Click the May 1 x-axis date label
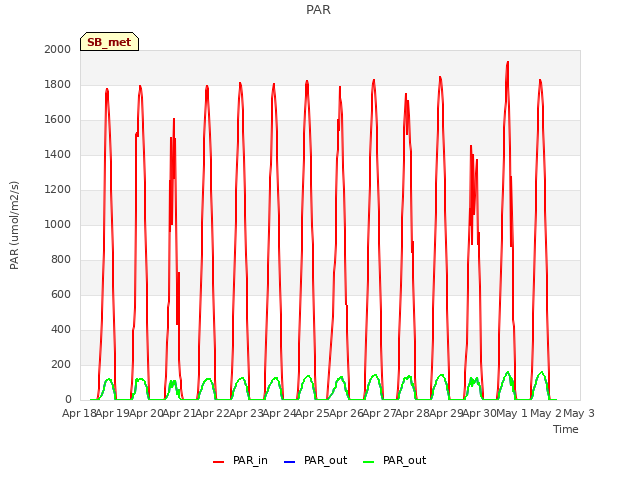Screen dimensions: 640x480 pos(512,413)
